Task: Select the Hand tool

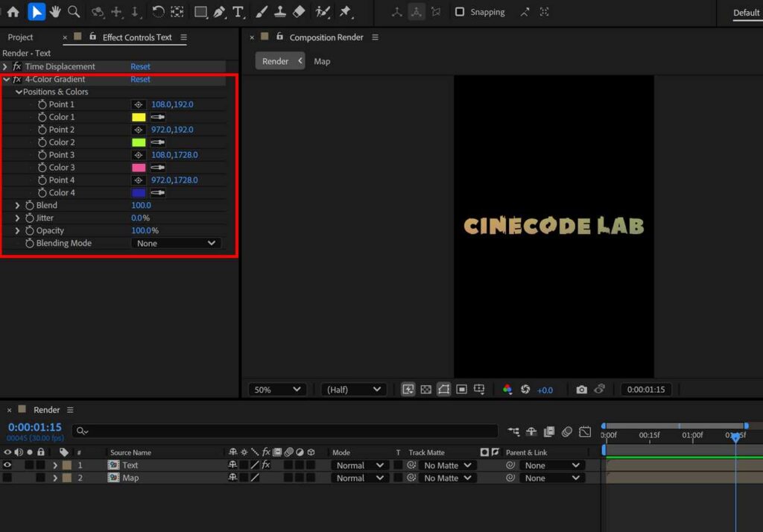Action: pos(55,12)
